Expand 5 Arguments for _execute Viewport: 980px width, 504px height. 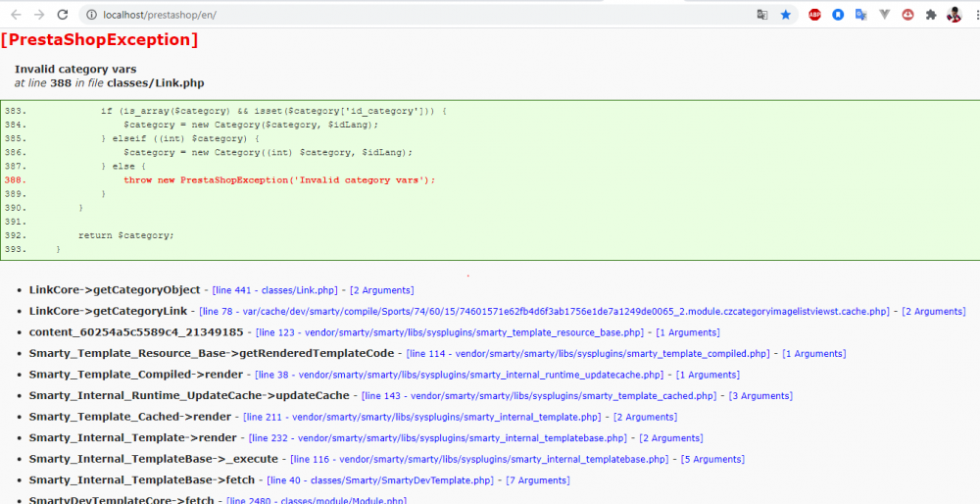pyautogui.click(x=712, y=460)
